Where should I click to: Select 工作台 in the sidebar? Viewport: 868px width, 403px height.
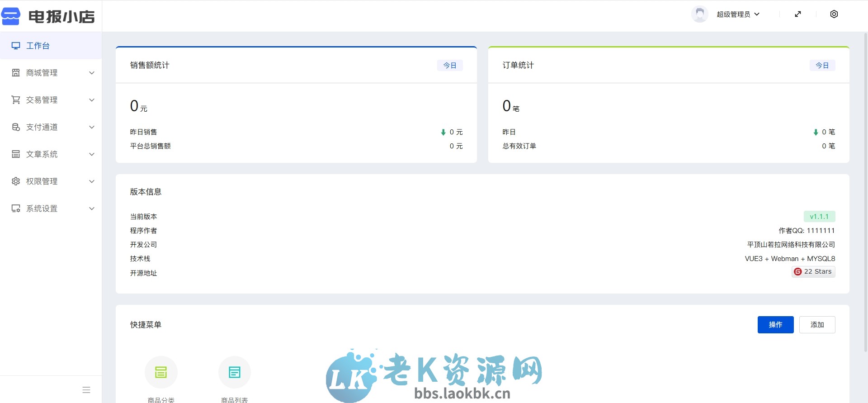[x=51, y=46]
